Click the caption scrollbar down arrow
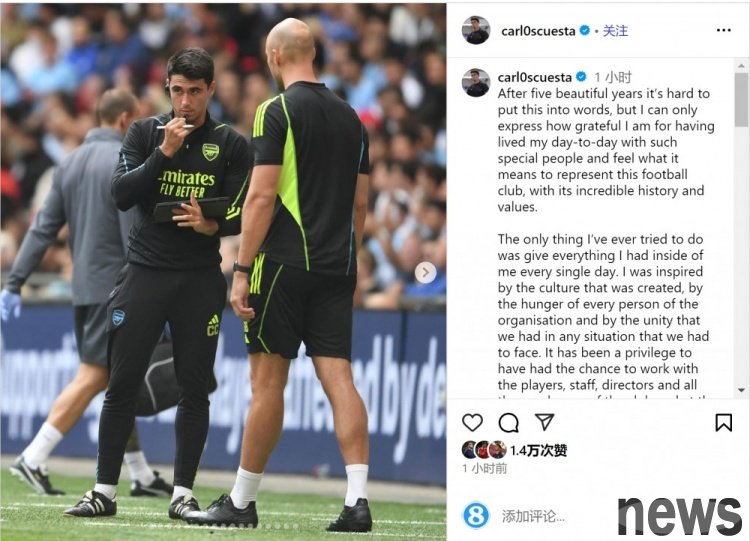750x541 pixels. click(x=741, y=390)
